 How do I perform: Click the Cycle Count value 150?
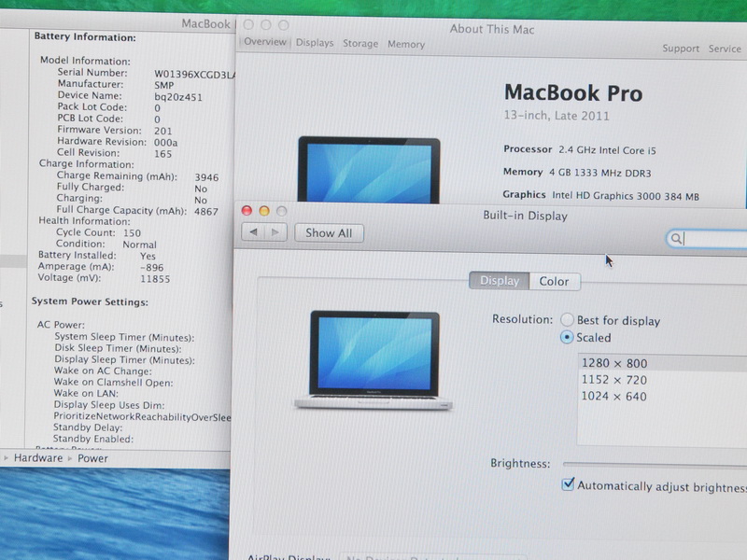coord(132,232)
